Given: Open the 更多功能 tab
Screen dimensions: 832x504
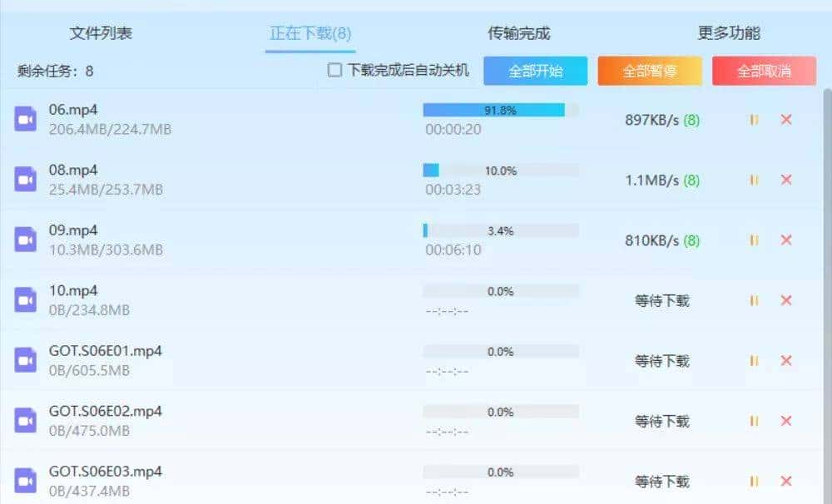Looking at the screenshot, I should 729,32.
